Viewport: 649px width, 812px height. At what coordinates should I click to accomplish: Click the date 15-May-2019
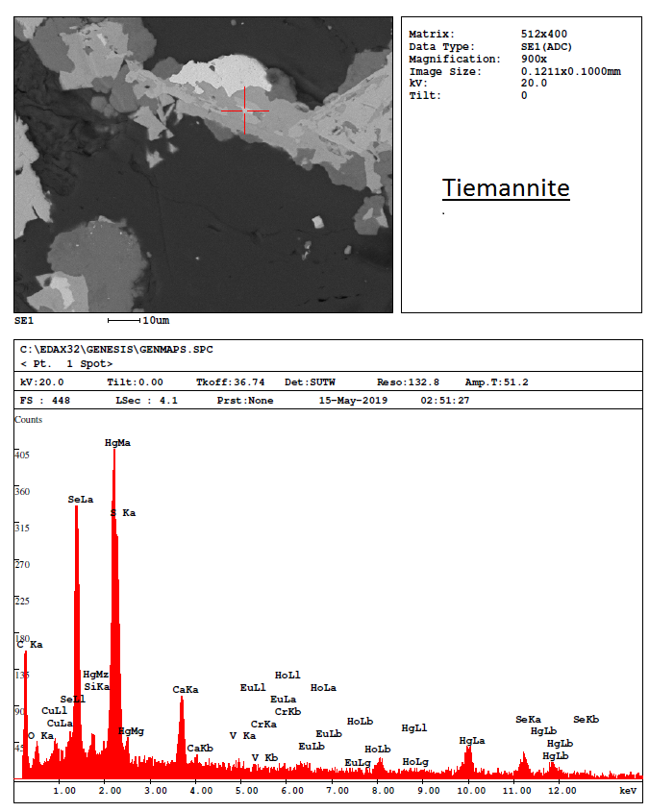coord(353,401)
